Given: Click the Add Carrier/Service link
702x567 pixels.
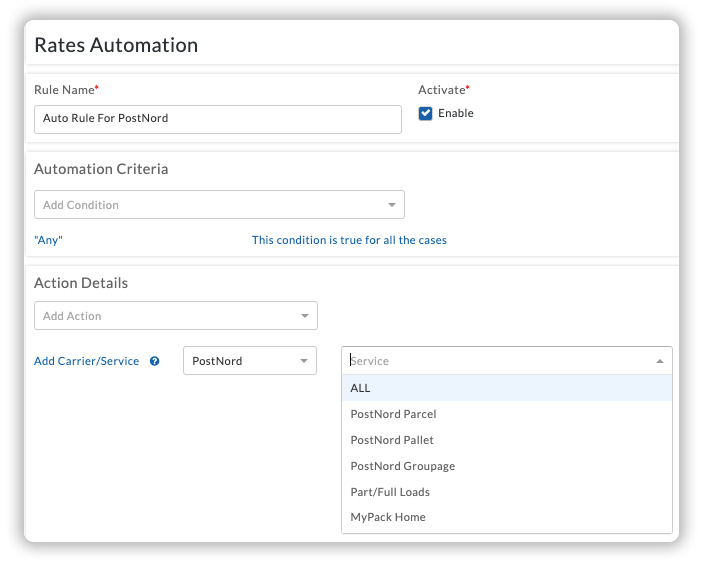Looking at the screenshot, I should tap(87, 361).
